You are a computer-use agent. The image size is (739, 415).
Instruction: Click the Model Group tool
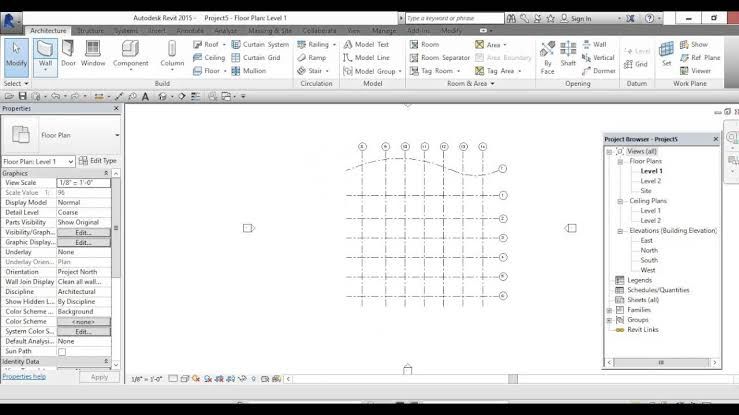372,71
